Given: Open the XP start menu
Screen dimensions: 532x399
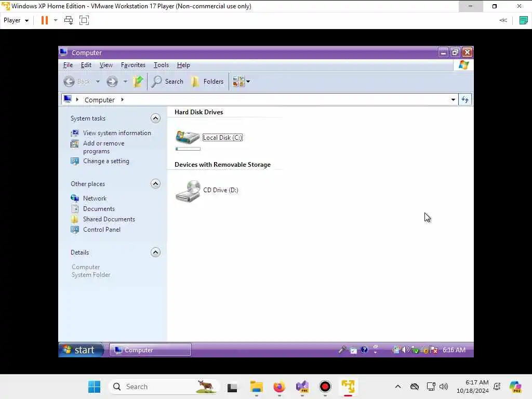Looking at the screenshot, I should [x=82, y=350].
